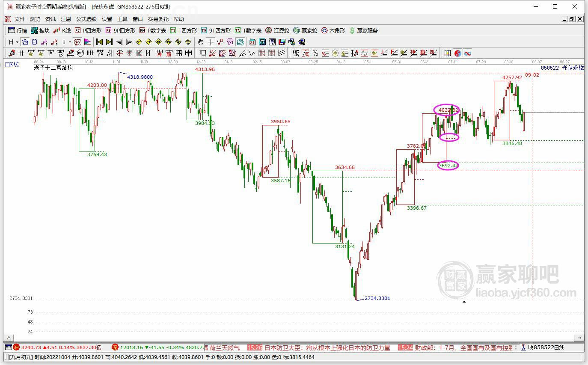Screen dimensions: 588x365
Task: Open the 六角形 hexagon tool
Action: coord(333,30)
